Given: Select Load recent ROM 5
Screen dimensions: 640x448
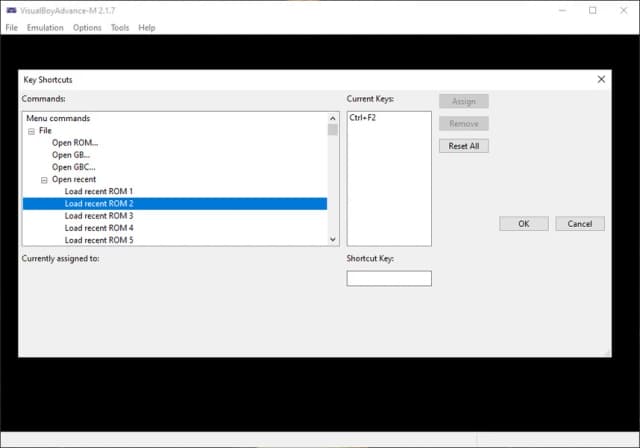Looking at the screenshot, I should tap(99, 240).
